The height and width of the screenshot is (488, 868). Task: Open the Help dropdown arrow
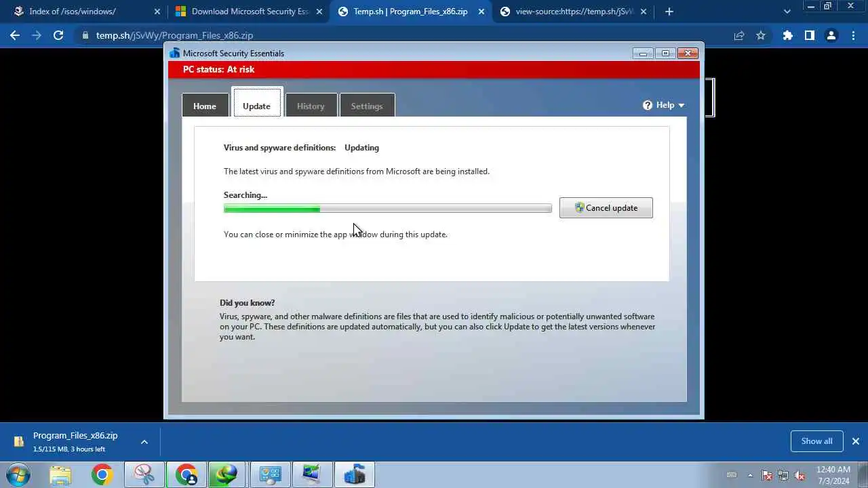coord(681,105)
